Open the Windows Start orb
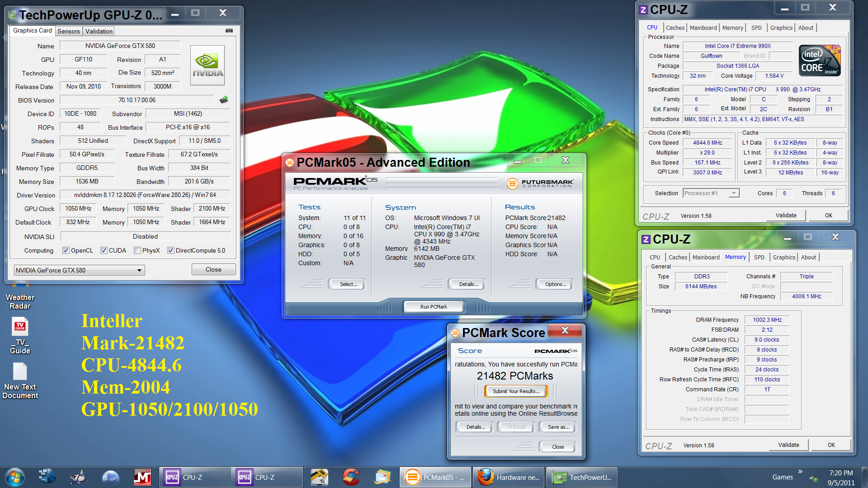868x488 pixels. [x=15, y=477]
